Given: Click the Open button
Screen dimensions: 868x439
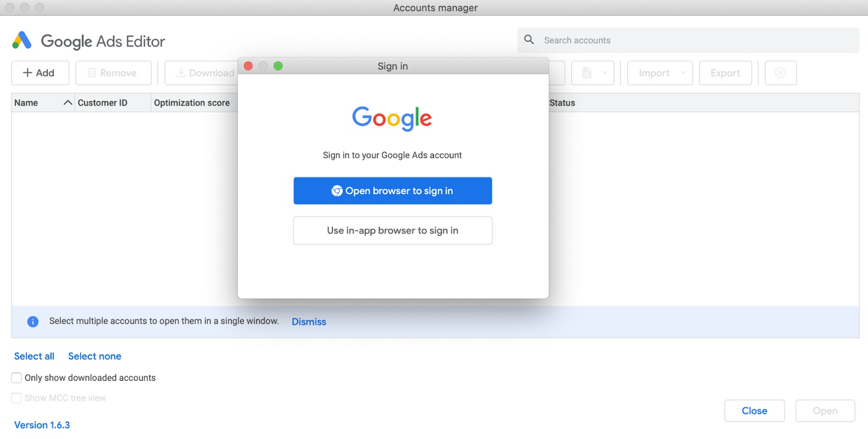Looking at the screenshot, I should [x=825, y=411].
